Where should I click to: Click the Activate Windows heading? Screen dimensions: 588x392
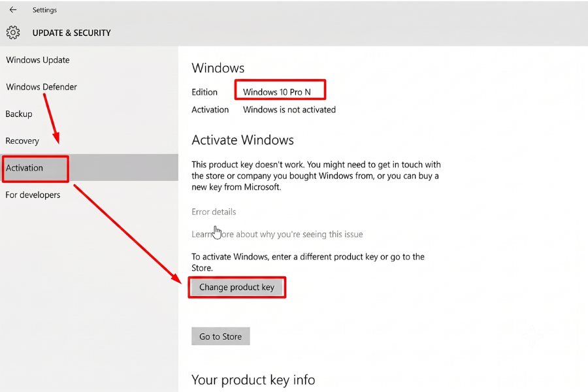242,140
